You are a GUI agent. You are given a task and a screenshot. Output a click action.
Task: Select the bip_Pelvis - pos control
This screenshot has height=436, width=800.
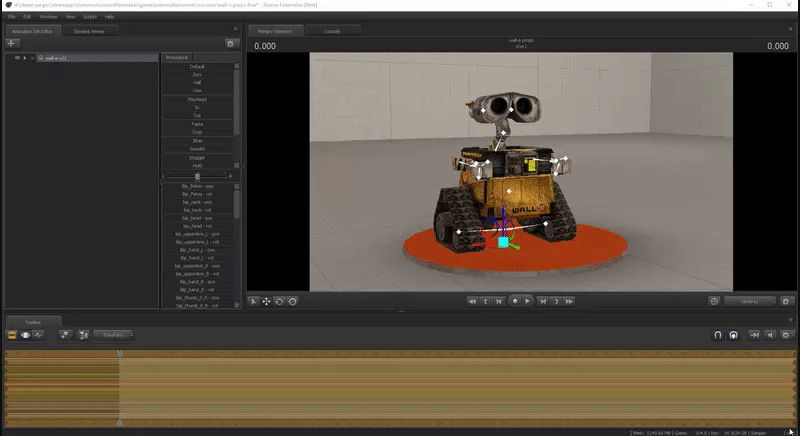click(x=197, y=187)
